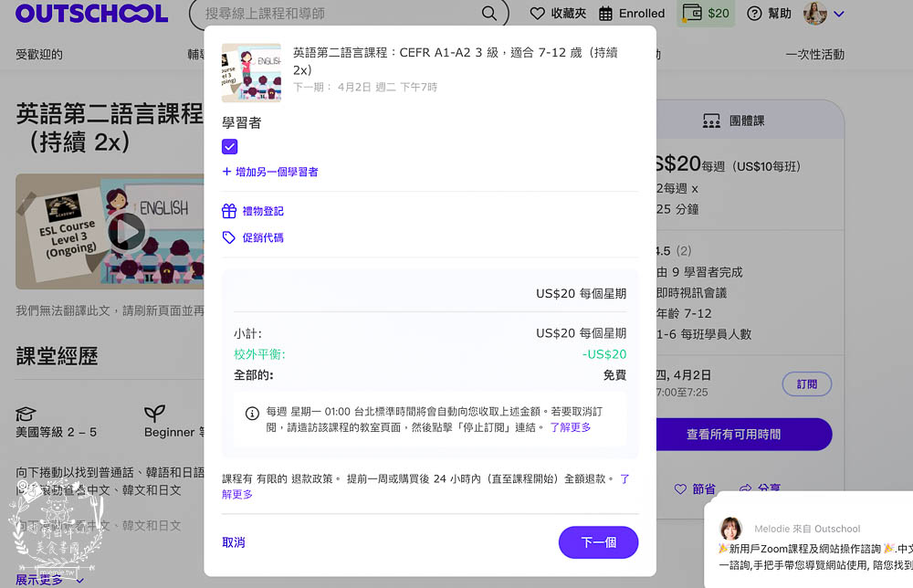Focus the course and teacher search field

349,14
